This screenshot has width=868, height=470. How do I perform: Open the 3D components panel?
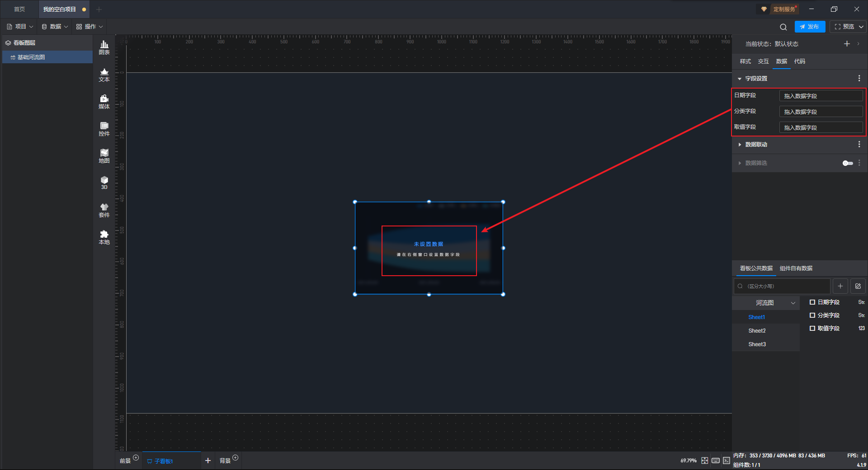[104, 183]
